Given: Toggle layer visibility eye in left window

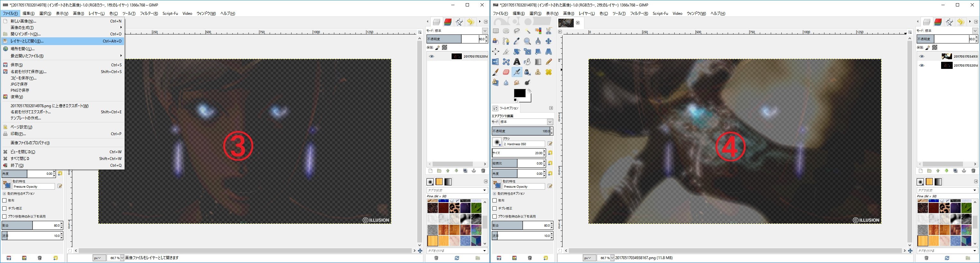Looking at the screenshot, I should (x=431, y=56).
